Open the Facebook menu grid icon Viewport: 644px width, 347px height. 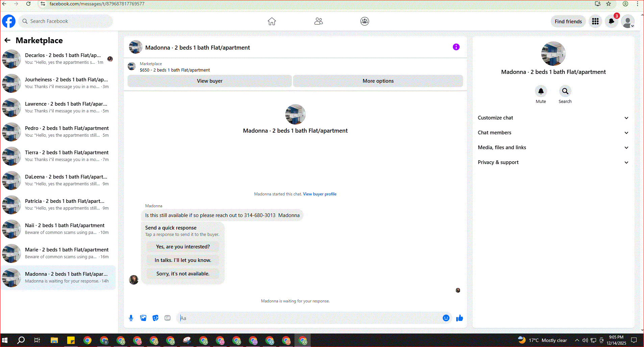(595, 21)
